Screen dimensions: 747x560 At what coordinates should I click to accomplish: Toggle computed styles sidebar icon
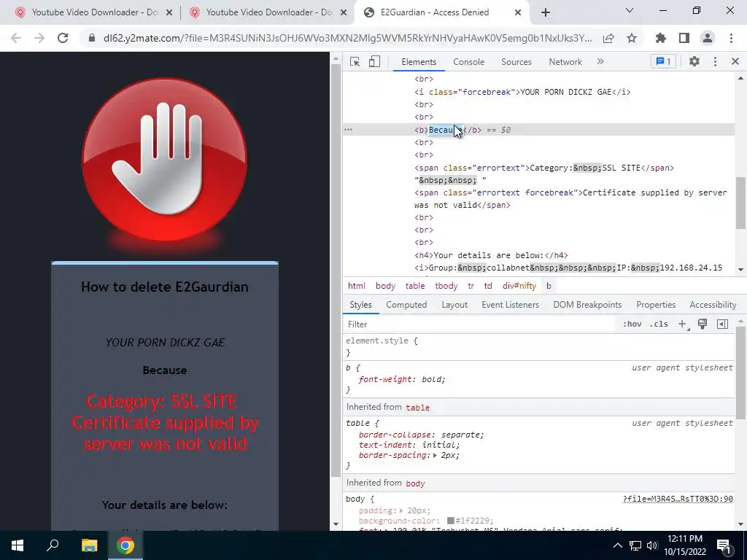722,324
